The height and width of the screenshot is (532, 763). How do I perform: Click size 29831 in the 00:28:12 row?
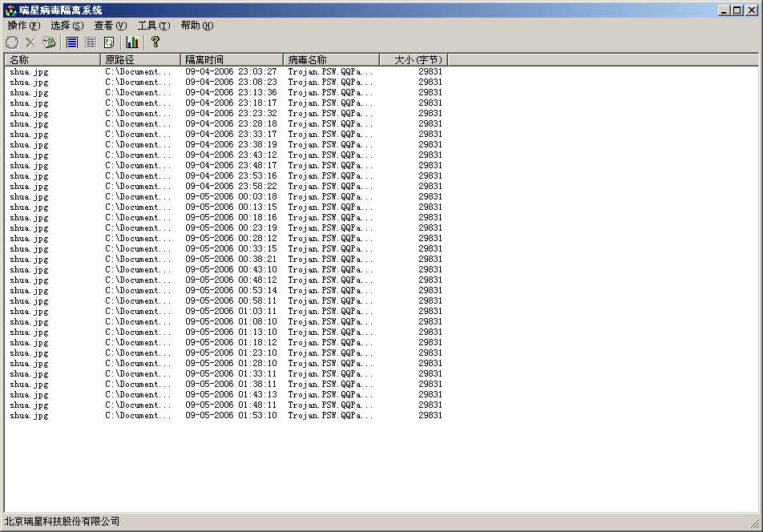(x=430, y=238)
